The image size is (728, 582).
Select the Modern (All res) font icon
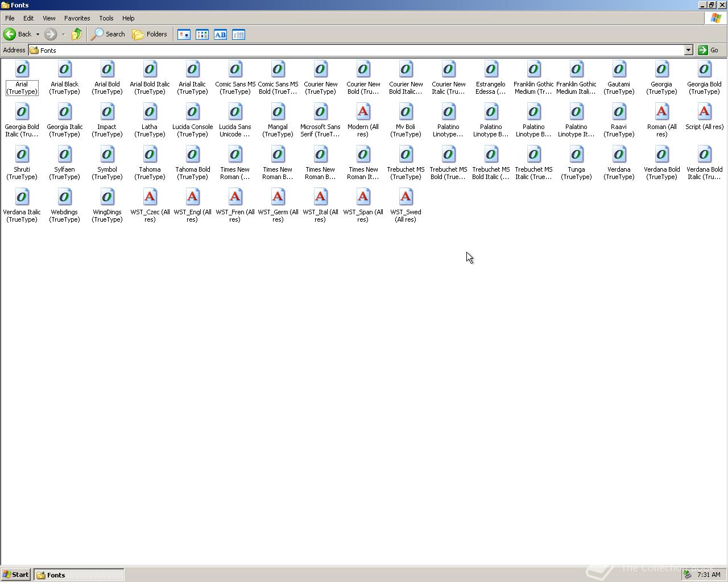coord(363,112)
